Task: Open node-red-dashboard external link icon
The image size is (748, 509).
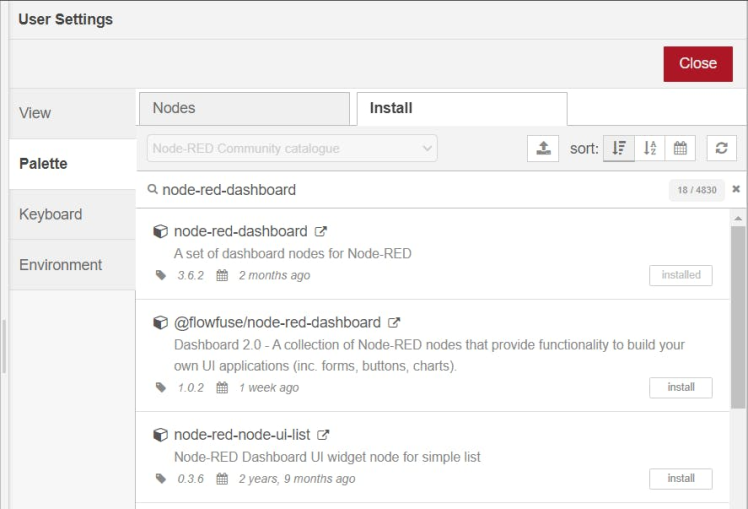Action: (321, 232)
